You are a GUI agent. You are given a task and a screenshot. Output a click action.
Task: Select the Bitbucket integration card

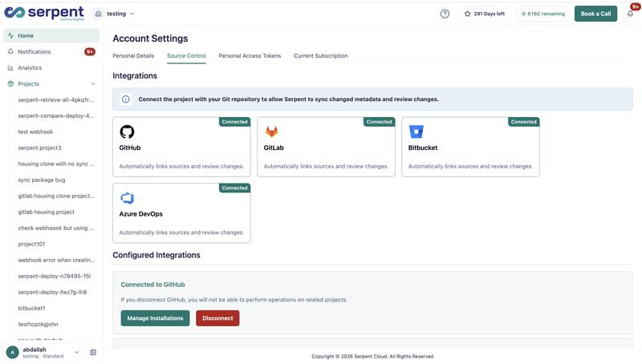pyautogui.click(x=470, y=147)
